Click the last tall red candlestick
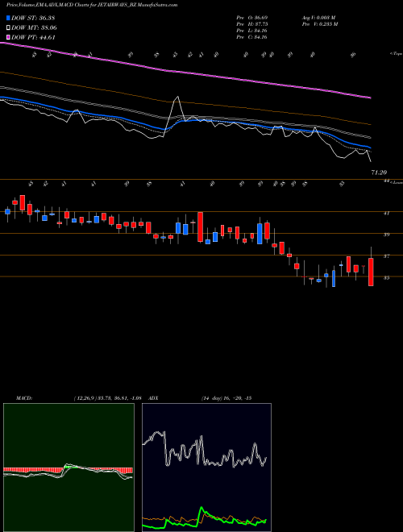This screenshot has width=403, height=532. [371, 272]
